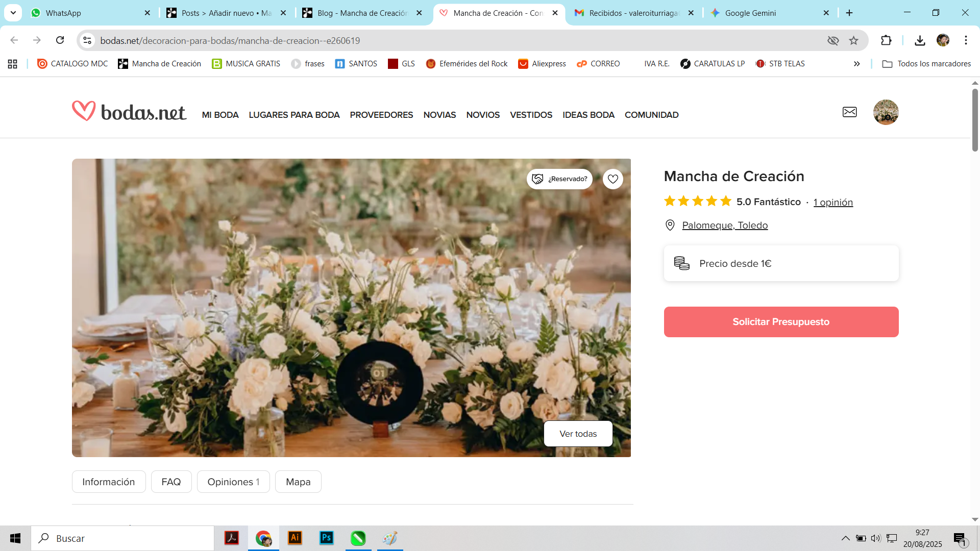Open the tab search dropdown arrow
Image resolution: width=980 pixels, height=551 pixels.
[x=13, y=13]
